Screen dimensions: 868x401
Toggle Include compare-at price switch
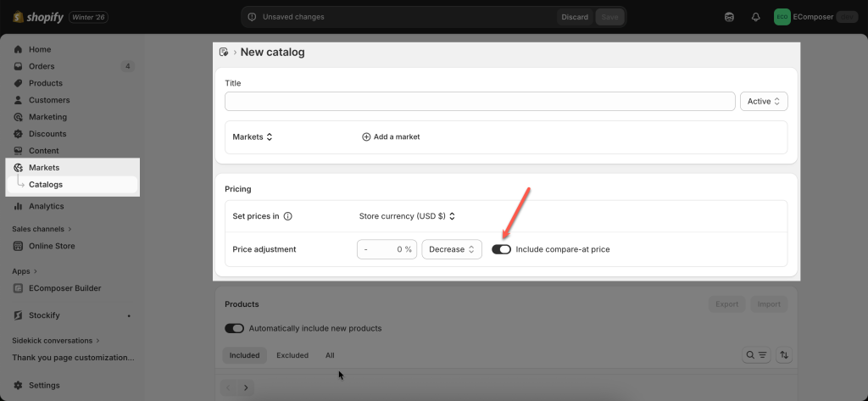tap(501, 249)
